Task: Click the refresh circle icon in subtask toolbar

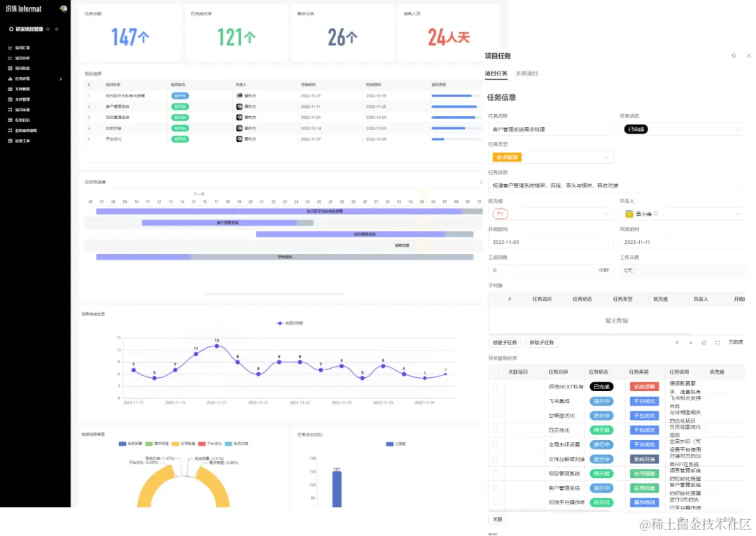Action: click(704, 343)
